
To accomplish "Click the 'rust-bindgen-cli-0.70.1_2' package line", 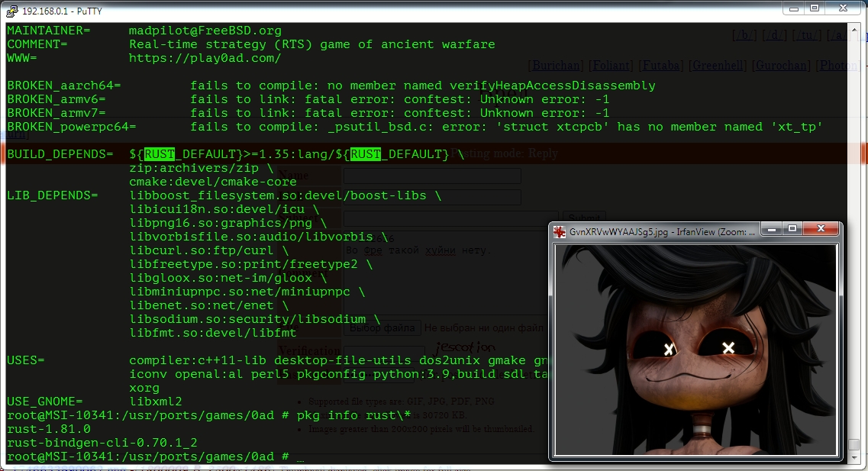I will 102,444.
